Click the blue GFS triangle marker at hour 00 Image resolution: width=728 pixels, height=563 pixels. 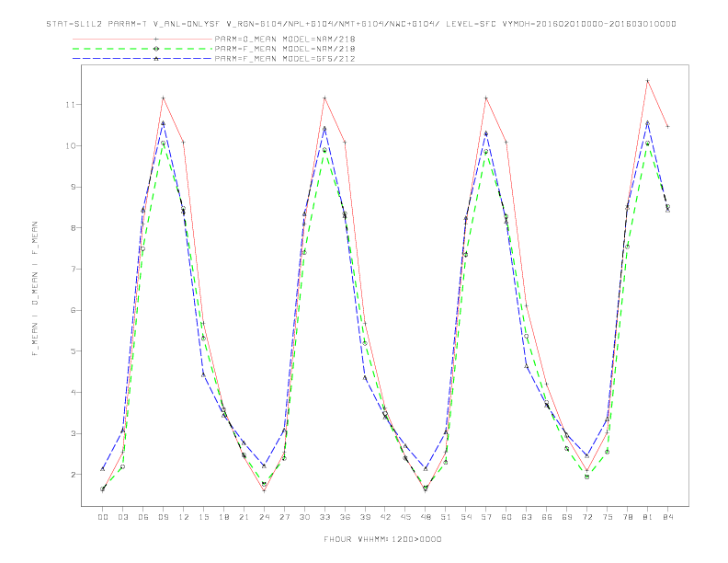(103, 468)
